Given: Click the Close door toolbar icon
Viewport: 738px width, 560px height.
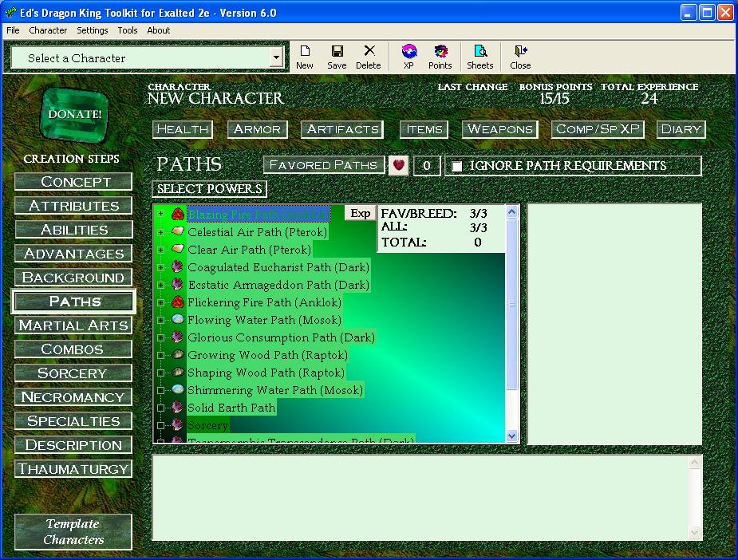Looking at the screenshot, I should pyautogui.click(x=520, y=57).
